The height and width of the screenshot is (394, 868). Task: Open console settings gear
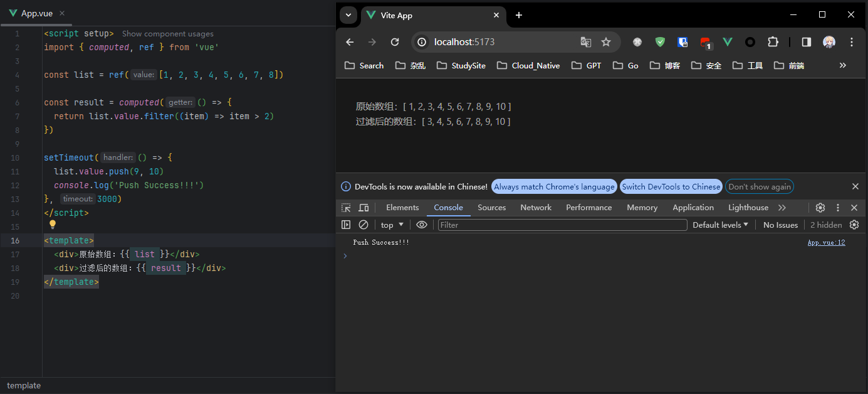[x=854, y=225]
